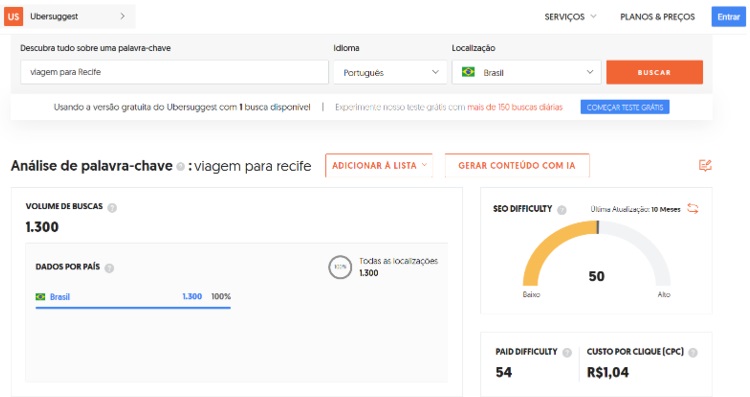Open help icon beside PAID DIFFICULTY

[x=567, y=353]
